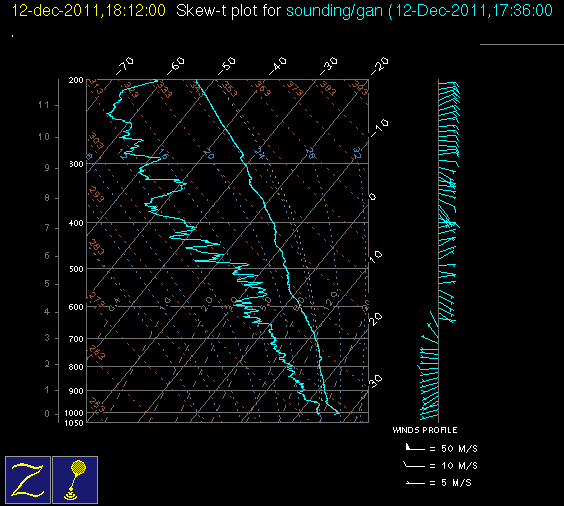Screen dimensions: 564x506
Task: Click the 50 M/S wind barb legend symbol
Action: (415, 447)
